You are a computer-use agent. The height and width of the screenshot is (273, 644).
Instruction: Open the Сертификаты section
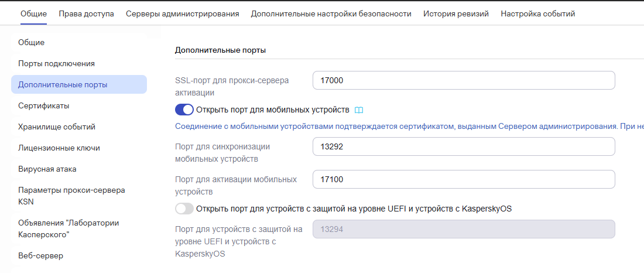point(44,105)
